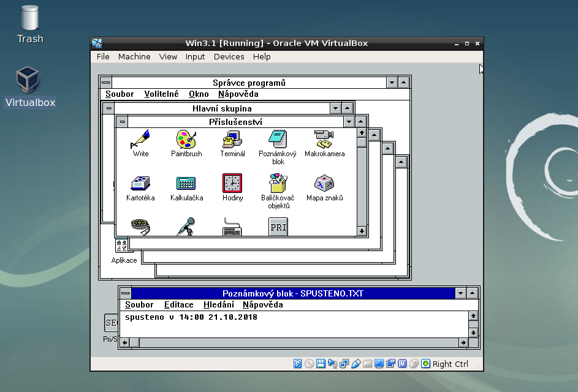
Task: Select the Makrokamera recorder icon
Action: (324, 139)
